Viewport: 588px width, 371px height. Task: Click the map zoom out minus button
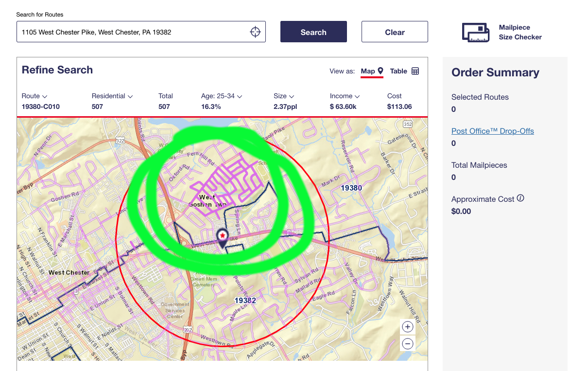click(408, 343)
